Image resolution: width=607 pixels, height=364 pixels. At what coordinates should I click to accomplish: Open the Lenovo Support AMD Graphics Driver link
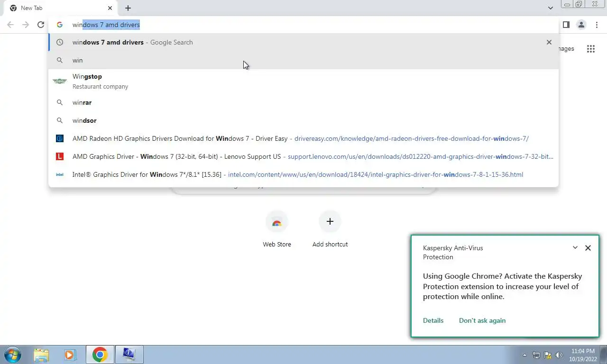(x=303, y=156)
